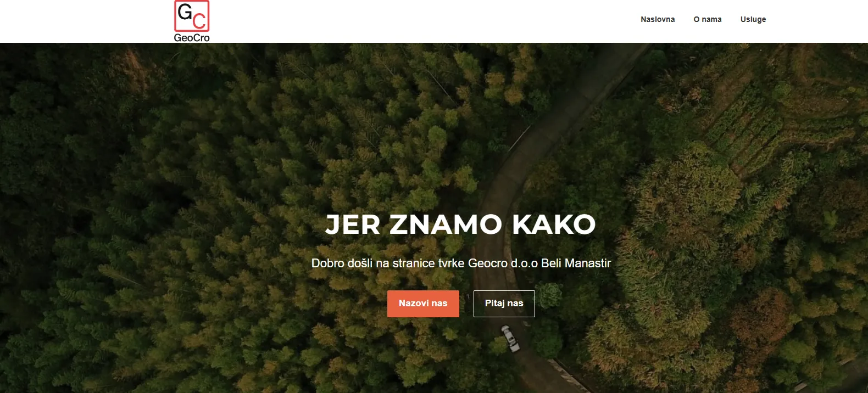Go to the O nama page
This screenshot has height=393, width=868.
(x=708, y=19)
